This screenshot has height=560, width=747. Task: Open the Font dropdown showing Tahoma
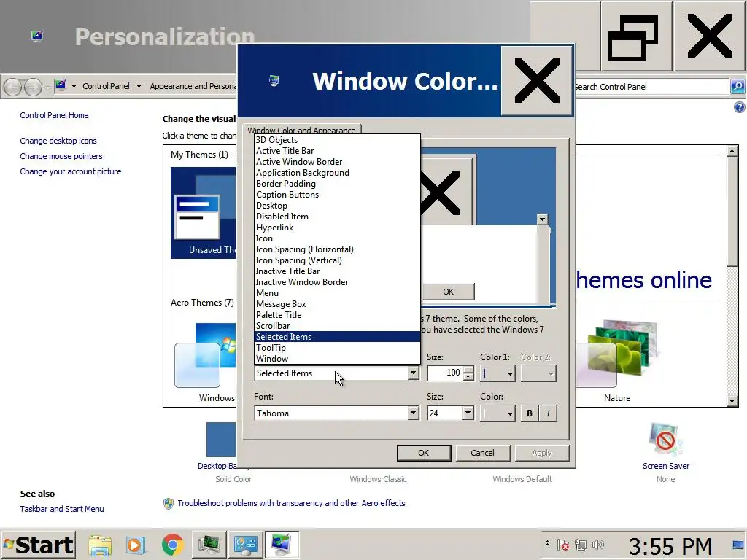[x=413, y=413]
